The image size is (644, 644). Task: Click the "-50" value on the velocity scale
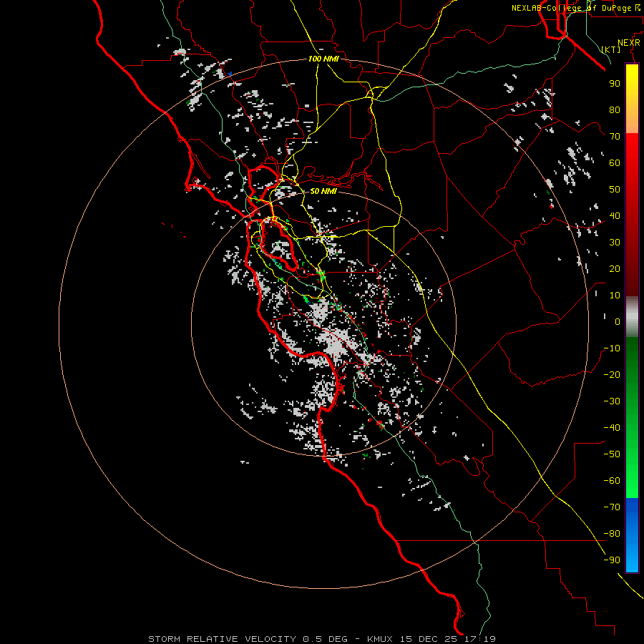[x=612, y=454]
